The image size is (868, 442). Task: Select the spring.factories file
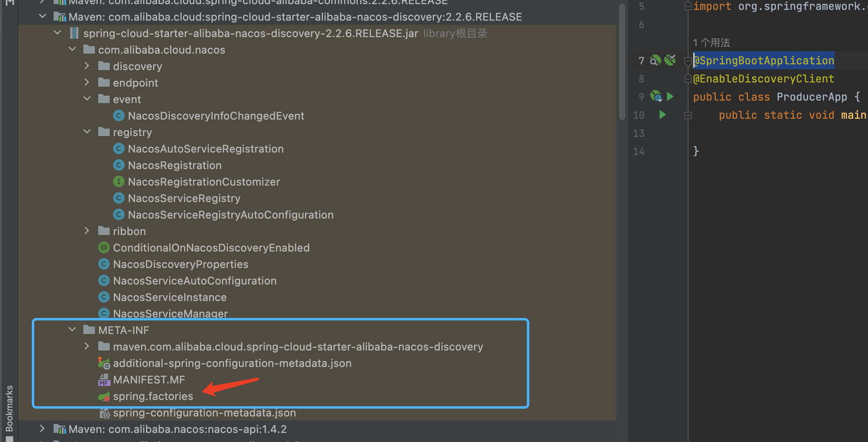click(153, 396)
